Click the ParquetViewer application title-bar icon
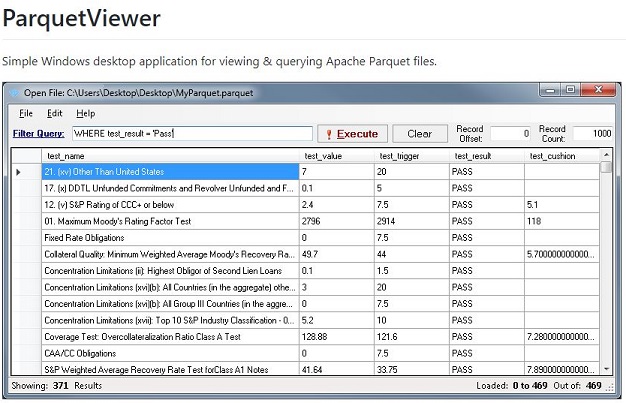 pos(14,93)
